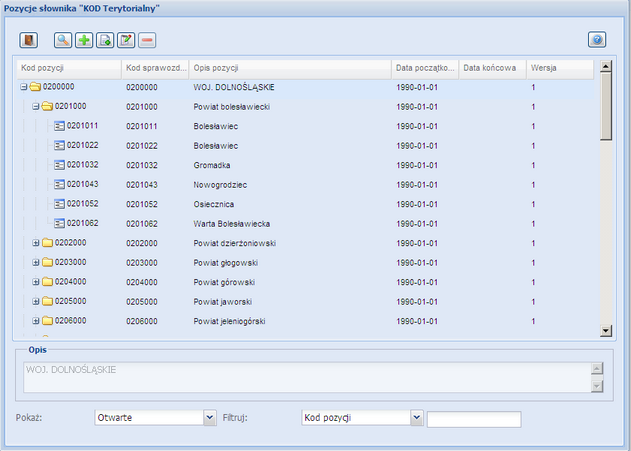Open help with the blue question icon

[x=597, y=40]
